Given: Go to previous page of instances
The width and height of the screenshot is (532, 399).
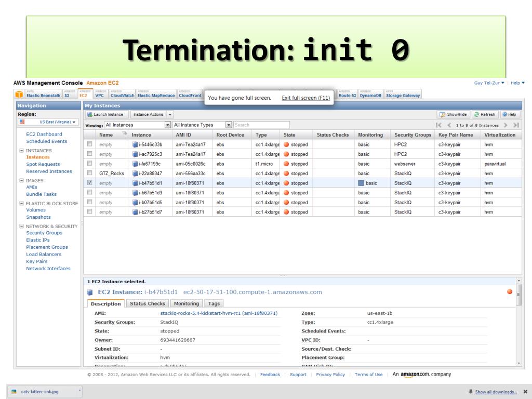Looking at the screenshot, I should point(449,125).
